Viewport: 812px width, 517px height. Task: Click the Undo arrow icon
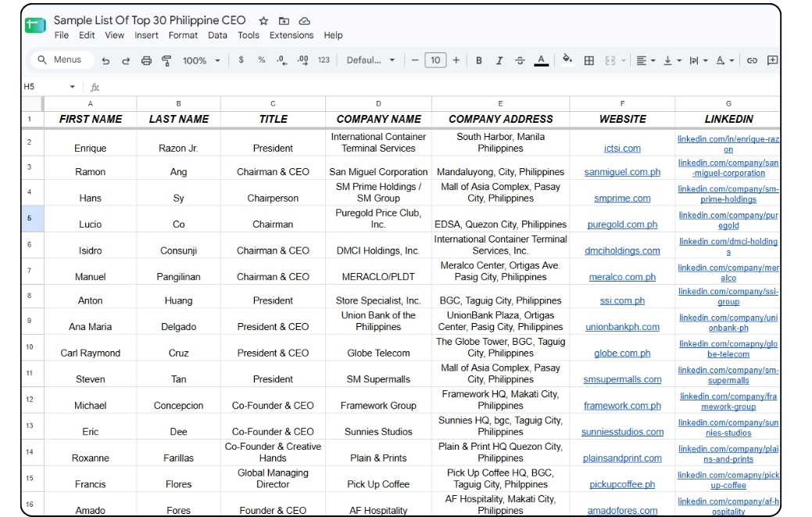coord(106,60)
